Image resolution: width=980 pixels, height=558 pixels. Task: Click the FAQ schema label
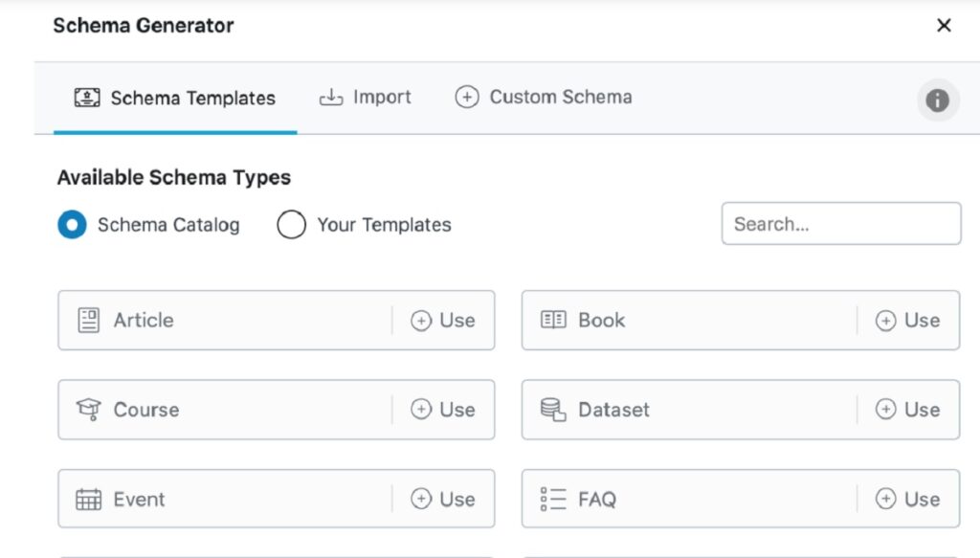coord(597,500)
